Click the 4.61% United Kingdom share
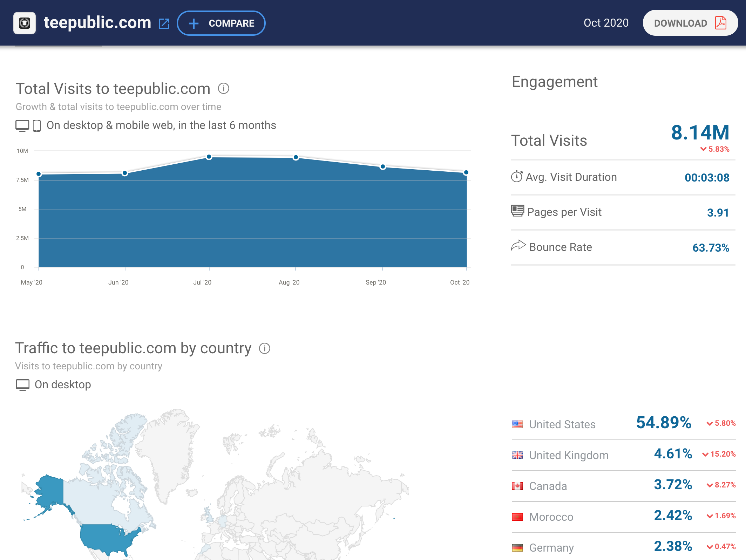The image size is (746, 560). pos(673,454)
